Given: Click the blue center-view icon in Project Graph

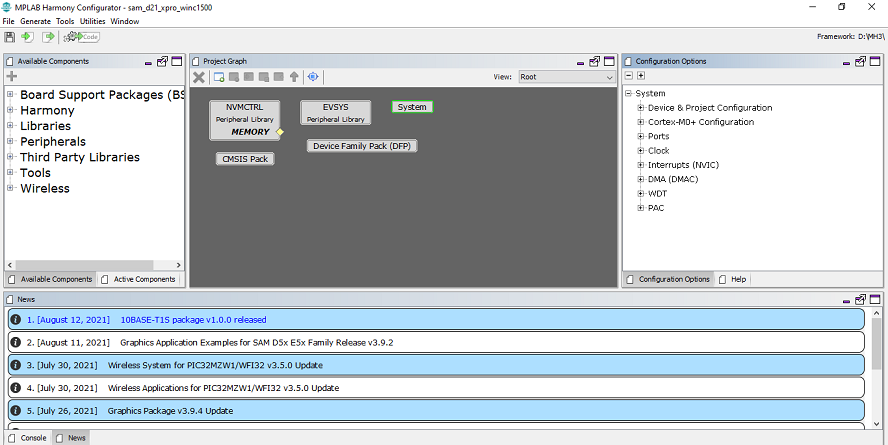Looking at the screenshot, I should 313,77.
